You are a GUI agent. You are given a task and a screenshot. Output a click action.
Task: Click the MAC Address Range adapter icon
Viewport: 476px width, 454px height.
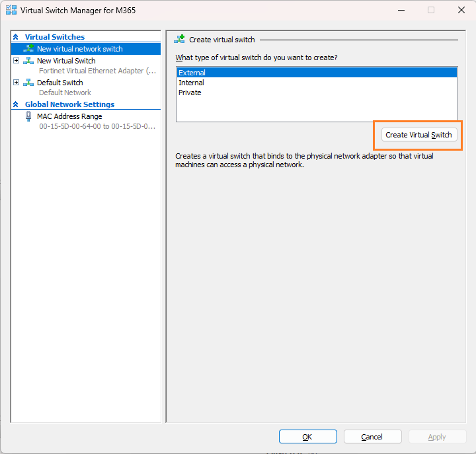(28, 116)
